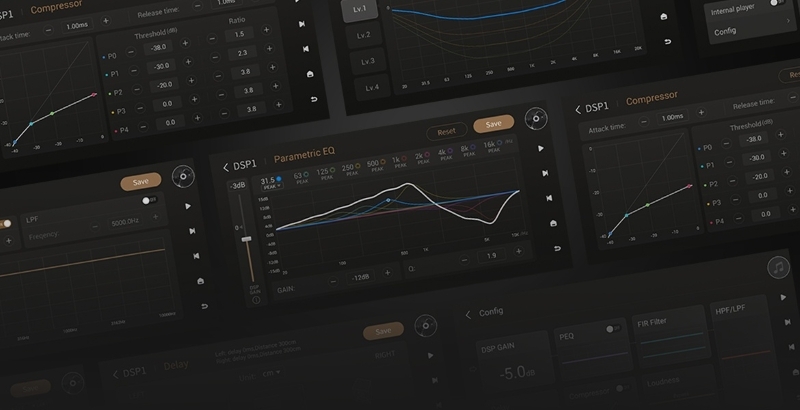
Task: Play icon on the LPF filter screen
Action: [x=188, y=206]
